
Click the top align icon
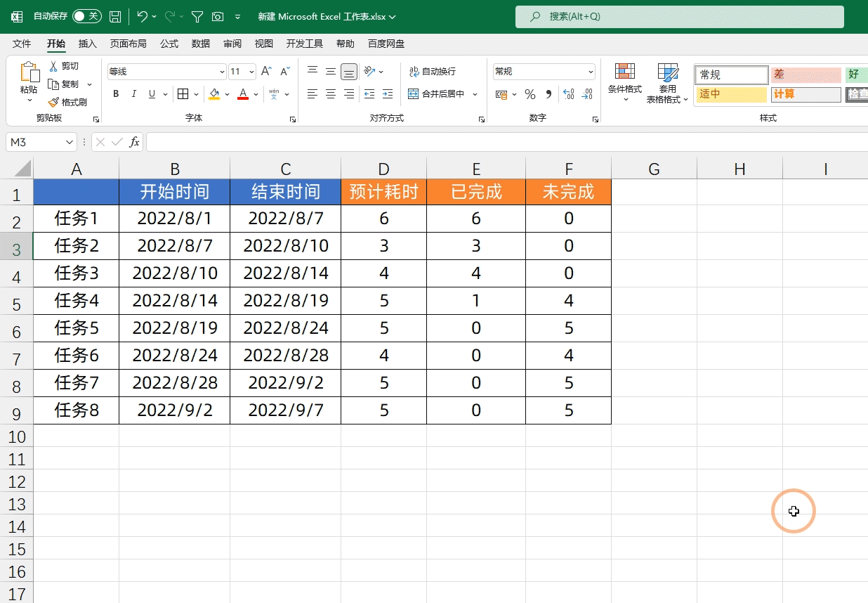click(313, 71)
